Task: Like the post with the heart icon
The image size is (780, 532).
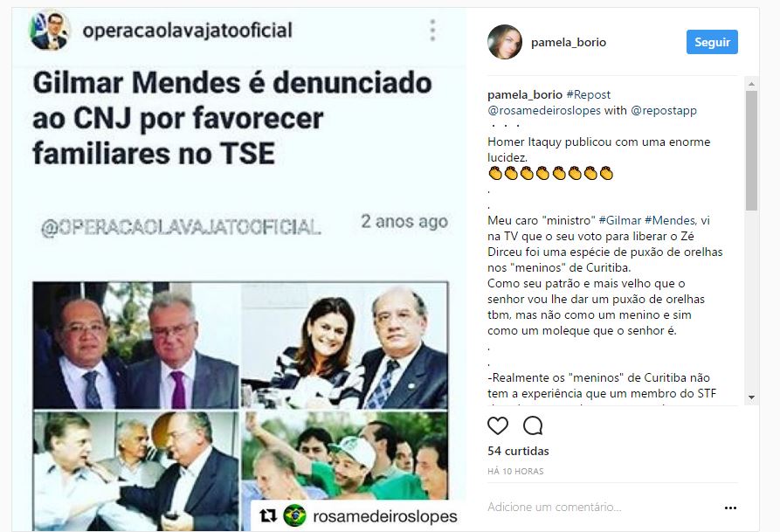Action: point(498,426)
